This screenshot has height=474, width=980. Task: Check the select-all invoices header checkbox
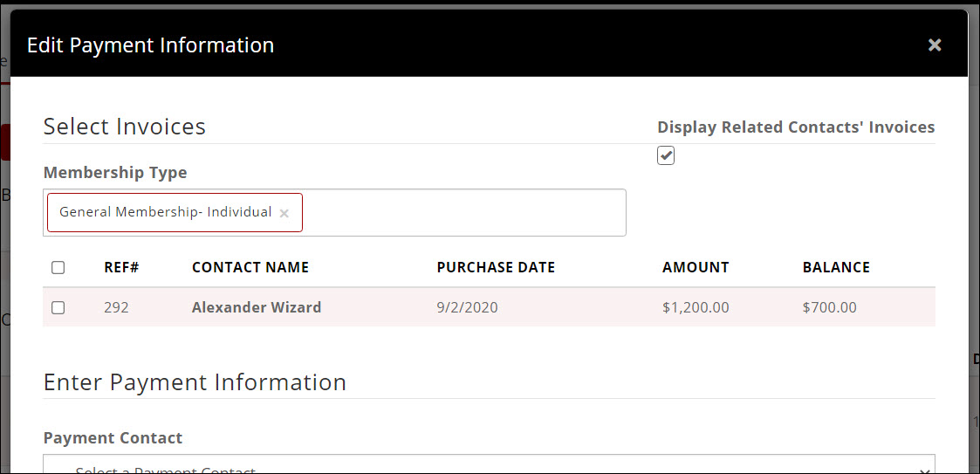(x=58, y=268)
